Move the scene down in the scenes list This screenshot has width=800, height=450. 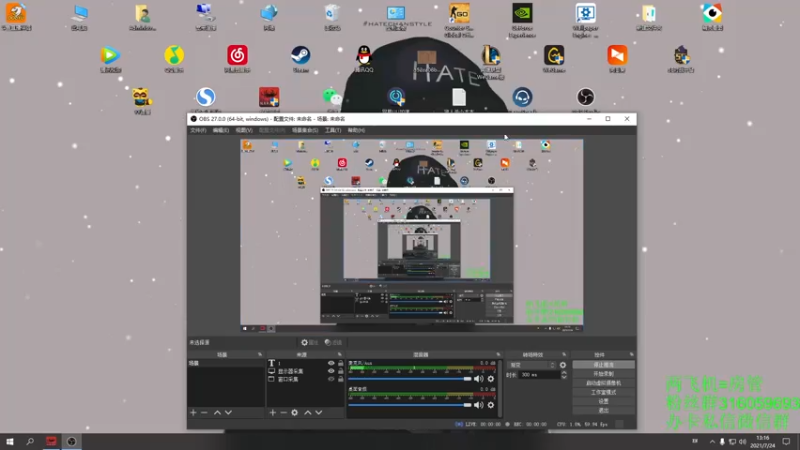228,412
